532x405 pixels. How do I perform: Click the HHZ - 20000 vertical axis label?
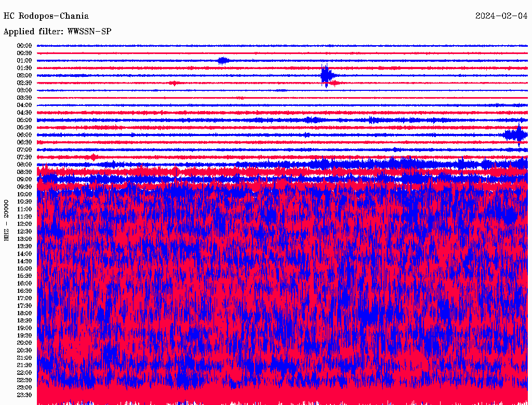coord(7,220)
